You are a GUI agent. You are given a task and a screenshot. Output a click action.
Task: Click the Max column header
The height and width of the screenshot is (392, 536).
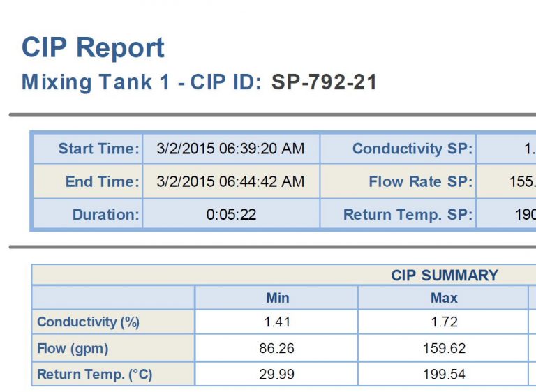click(x=444, y=298)
